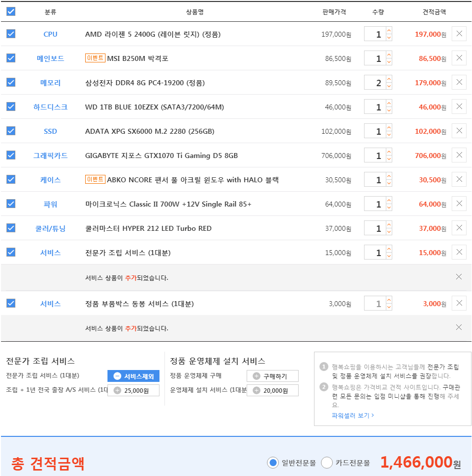Remove the 파워 row with its X icon
The height and width of the screenshot is (476, 472).
tap(459, 204)
